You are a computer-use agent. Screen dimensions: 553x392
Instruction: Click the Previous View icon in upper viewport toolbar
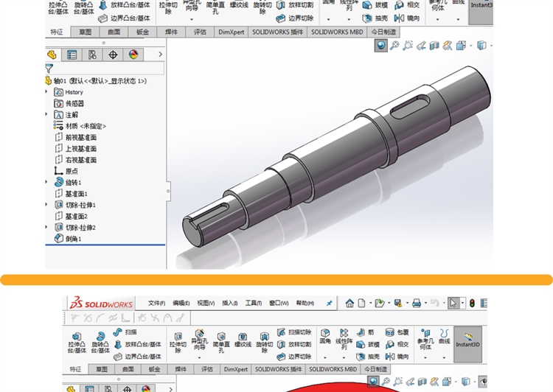tap(421, 46)
